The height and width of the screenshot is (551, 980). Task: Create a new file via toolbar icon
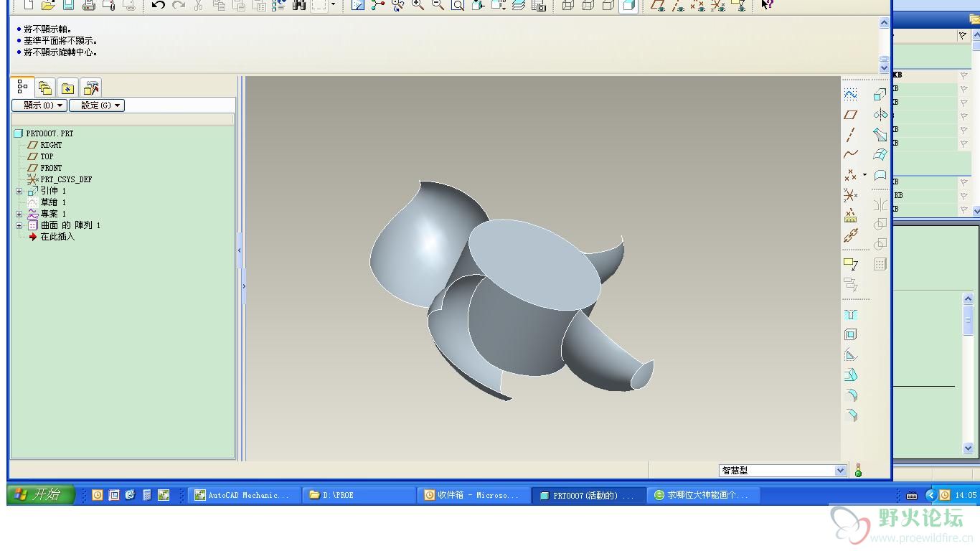(28, 5)
